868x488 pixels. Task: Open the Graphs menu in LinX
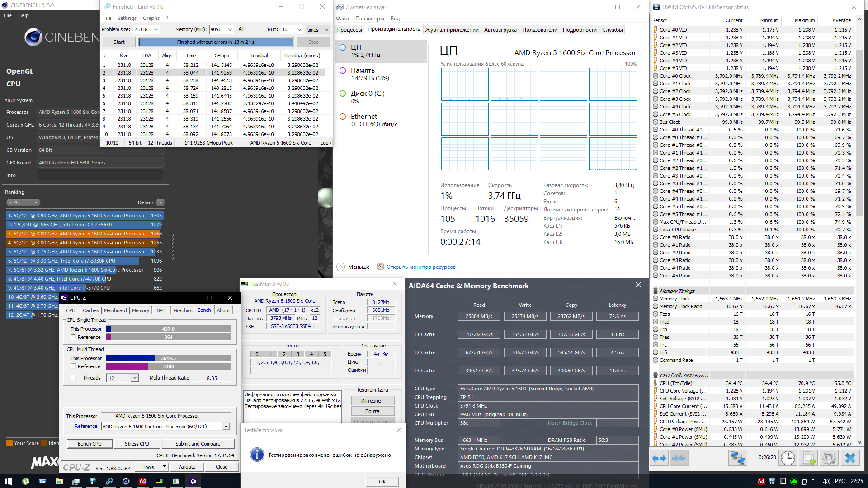pos(151,18)
